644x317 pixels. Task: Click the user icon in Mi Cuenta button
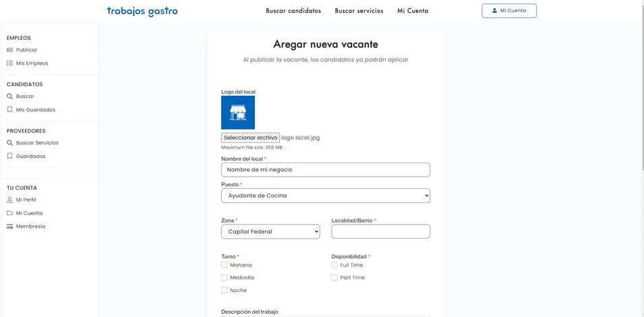pyautogui.click(x=494, y=11)
